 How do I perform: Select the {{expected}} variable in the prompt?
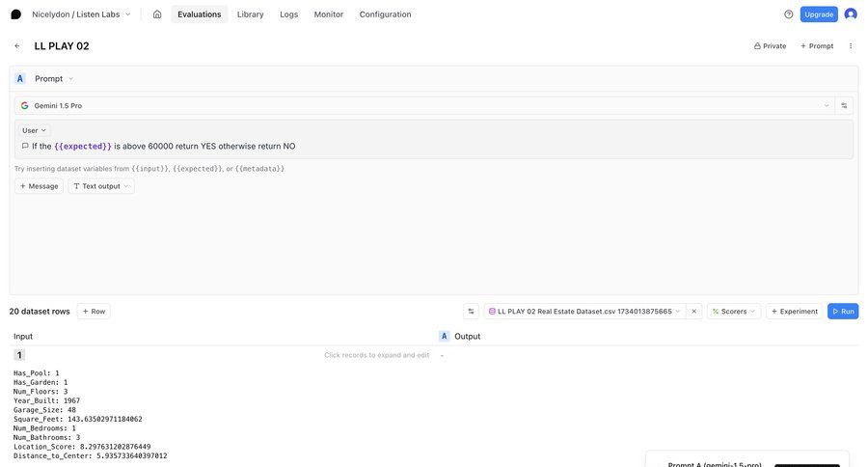pyautogui.click(x=83, y=147)
